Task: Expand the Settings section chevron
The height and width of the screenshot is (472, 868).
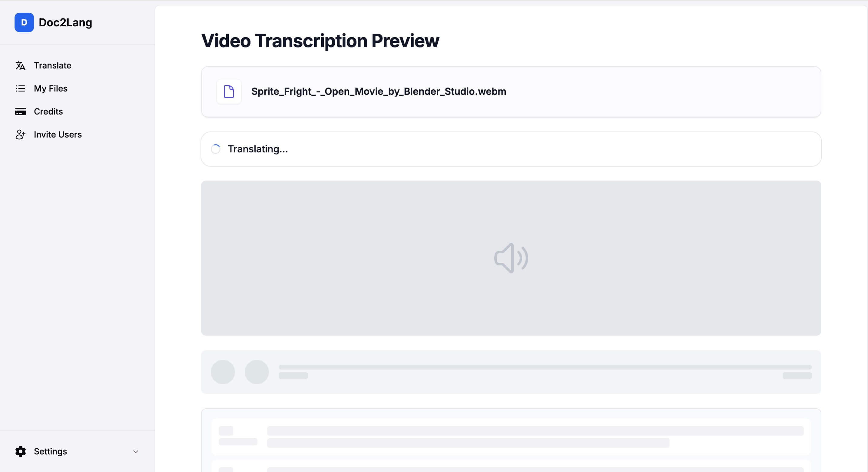Action: (135, 451)
